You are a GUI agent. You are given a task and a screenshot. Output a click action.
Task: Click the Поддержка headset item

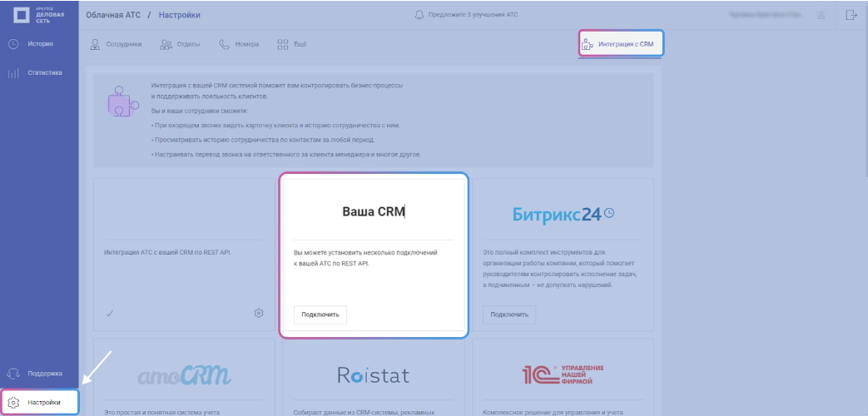[37, 374]
